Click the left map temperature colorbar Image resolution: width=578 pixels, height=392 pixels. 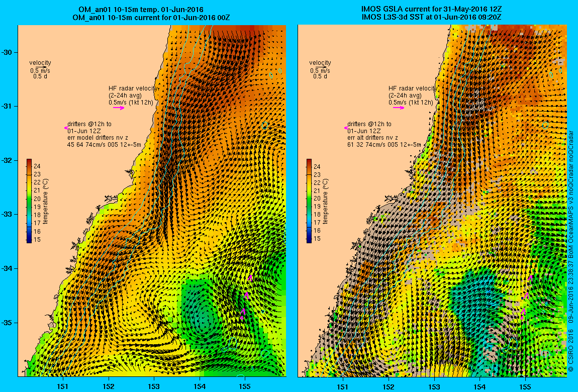(29, 201)
